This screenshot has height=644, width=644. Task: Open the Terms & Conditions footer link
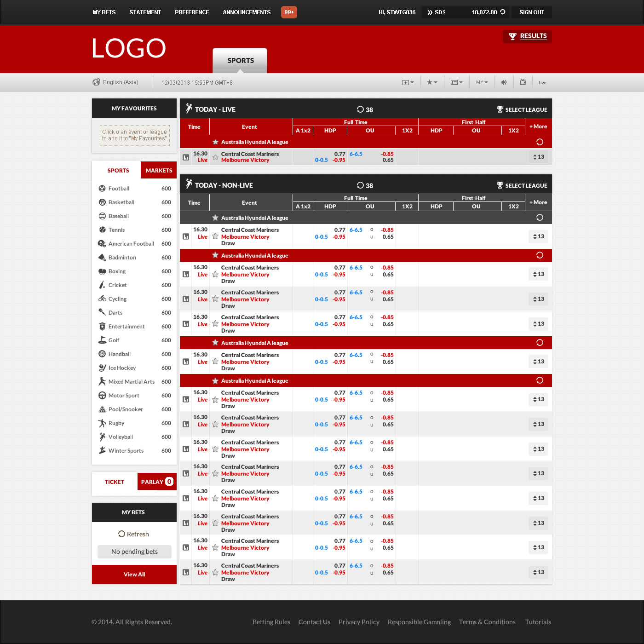pos(487,622)
